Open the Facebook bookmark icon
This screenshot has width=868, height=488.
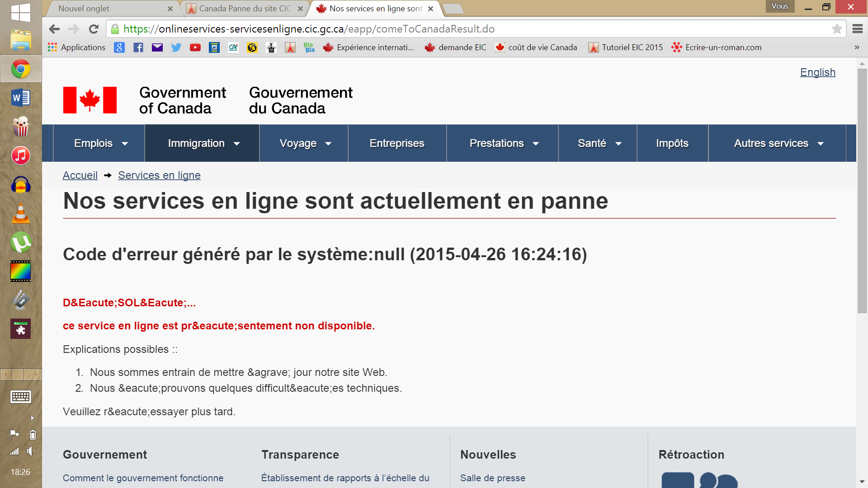tap(138, 47)
